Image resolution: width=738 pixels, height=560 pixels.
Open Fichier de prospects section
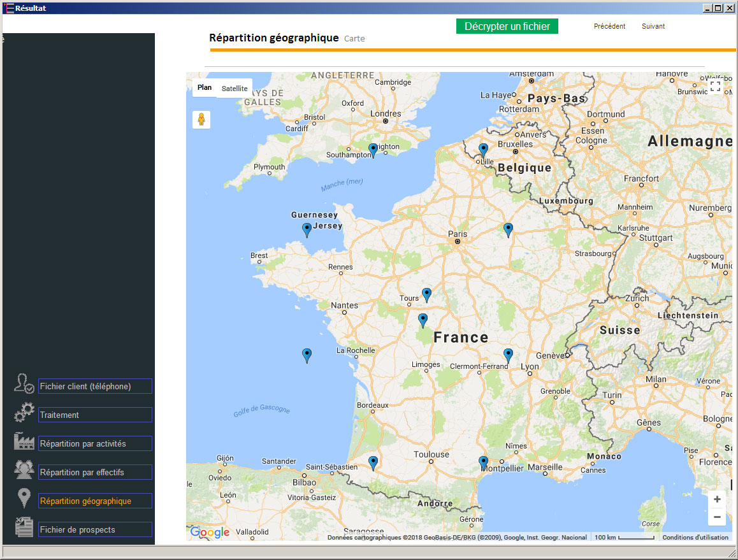coord(95,530)
